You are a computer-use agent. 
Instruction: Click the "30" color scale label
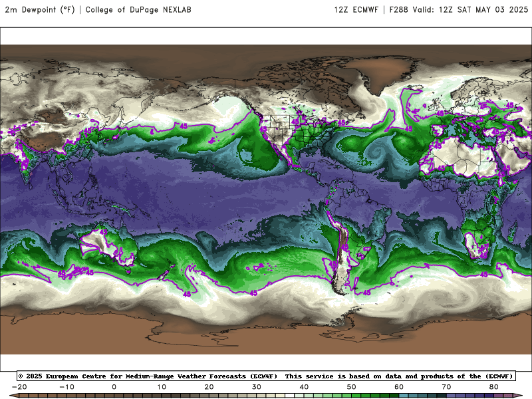click(257, 387)
